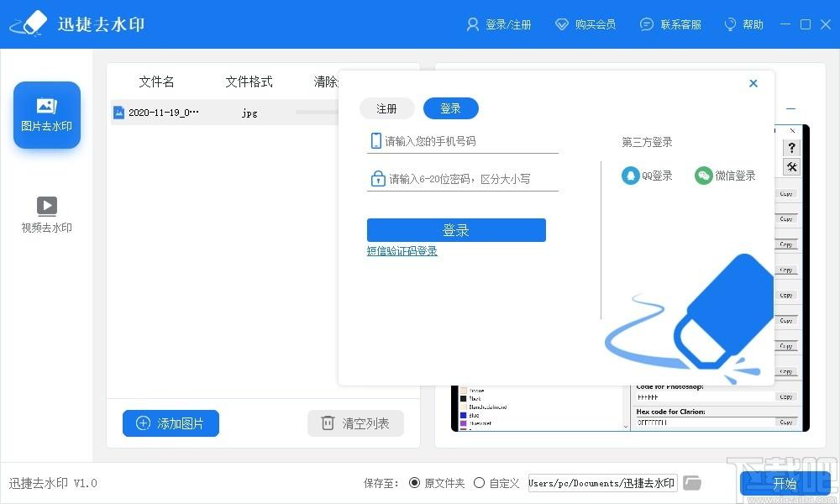Switch to 视频去水印 video watermark mode
This screenshot has width=840, height=504.
46,215
